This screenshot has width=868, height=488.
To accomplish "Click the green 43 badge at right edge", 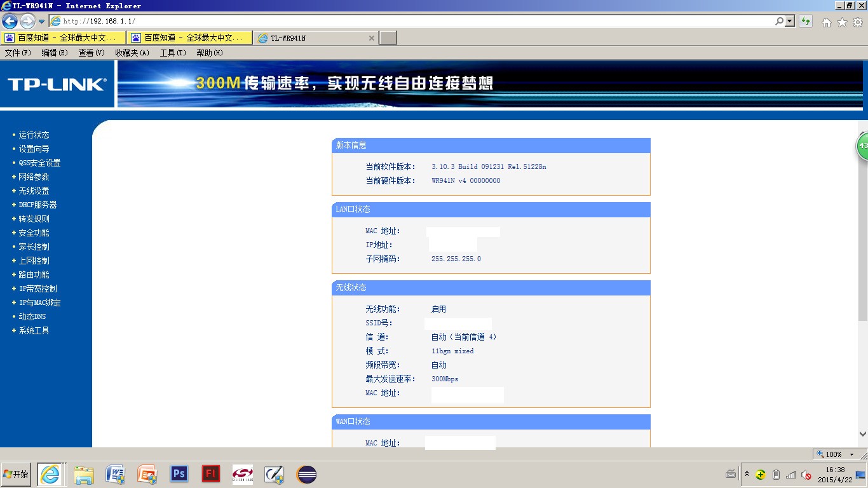I will coord(862,146).
